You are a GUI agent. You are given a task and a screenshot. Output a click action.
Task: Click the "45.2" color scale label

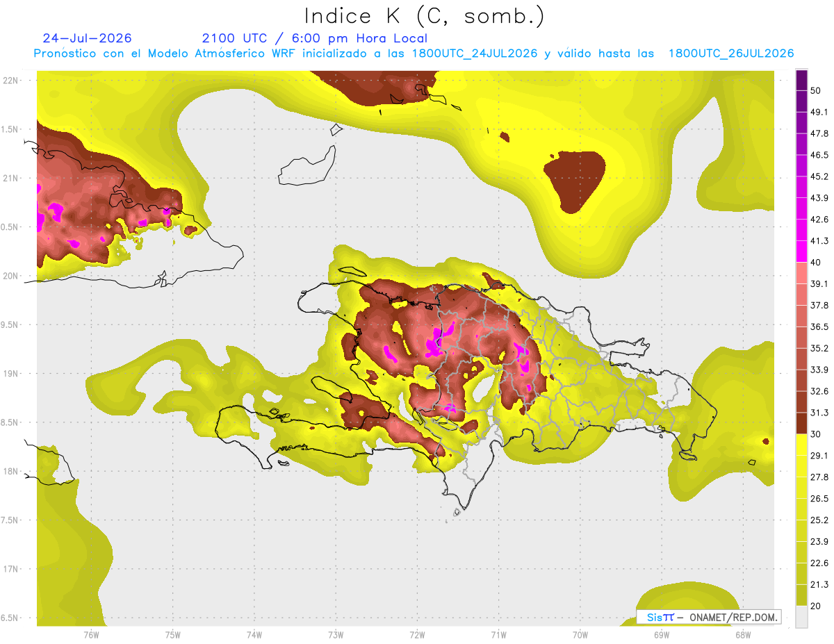[x=819, y=176]
